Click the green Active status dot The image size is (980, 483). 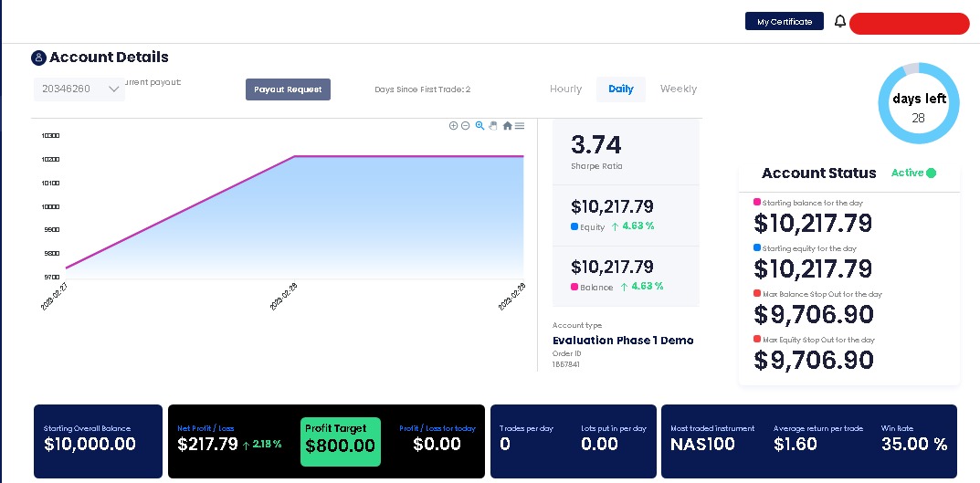[x=932, y=173]
